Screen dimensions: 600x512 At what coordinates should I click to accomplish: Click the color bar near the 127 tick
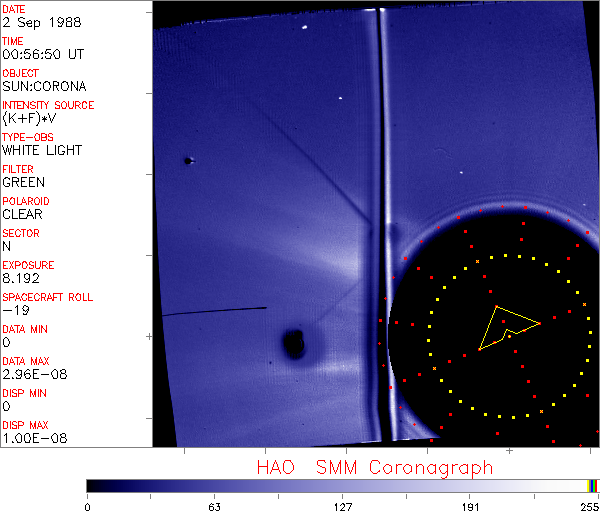(x=343, y=485)
